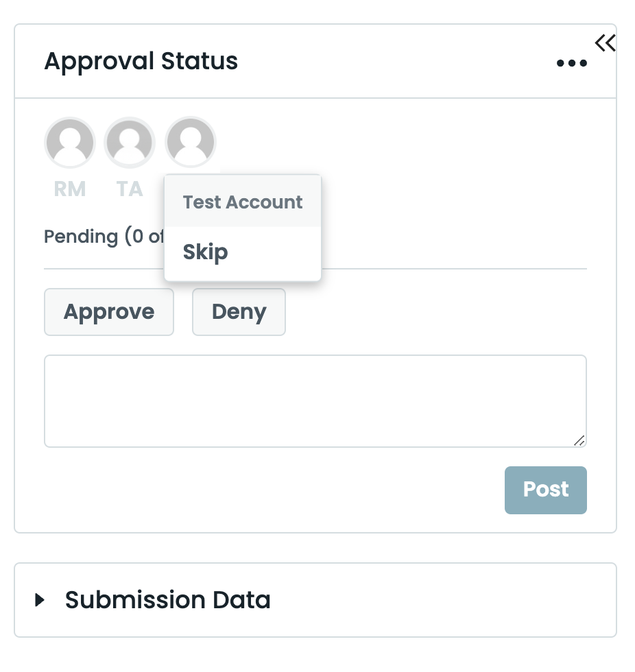This screenshot has width=635, height=672.
Task: Expand the Submission Data section
Action: (167, 599)
